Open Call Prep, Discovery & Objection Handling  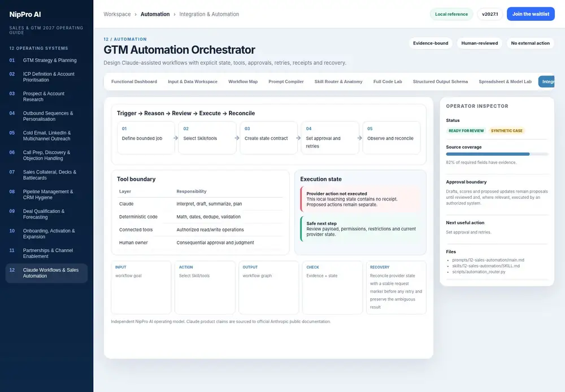(46, 155)
